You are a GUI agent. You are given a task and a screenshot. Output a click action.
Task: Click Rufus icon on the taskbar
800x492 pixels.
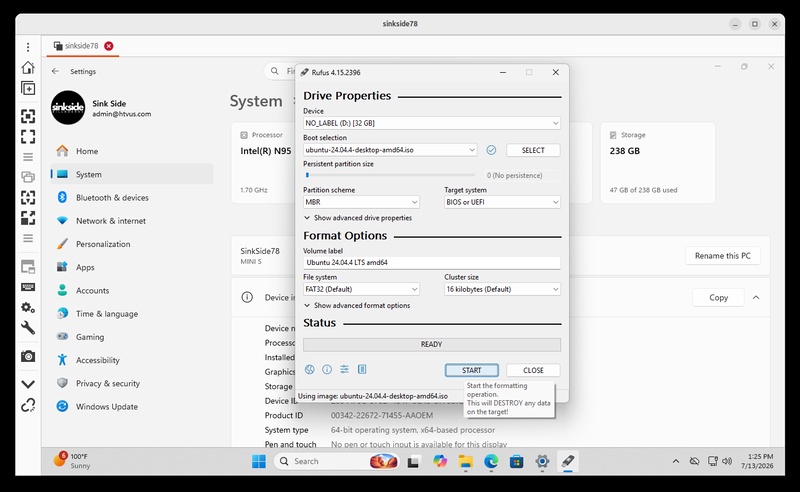point(567,461)
